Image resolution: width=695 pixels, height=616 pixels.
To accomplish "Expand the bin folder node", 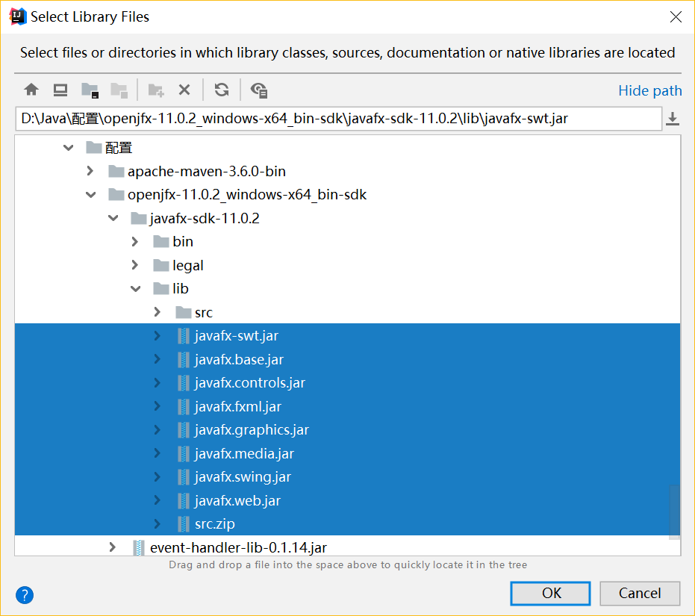I will click(135, 241).
